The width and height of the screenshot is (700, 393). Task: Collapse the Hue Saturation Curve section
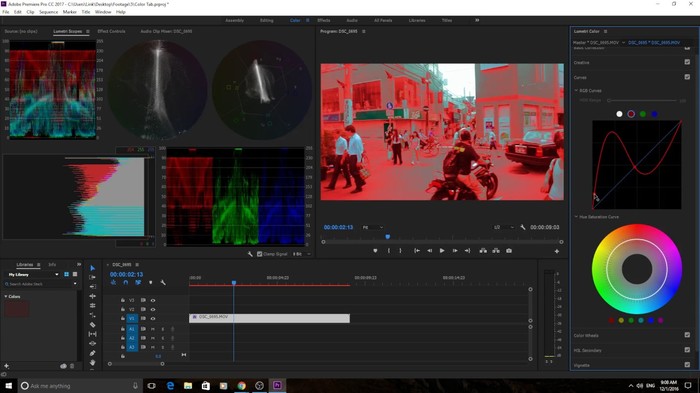click(576, 217)
